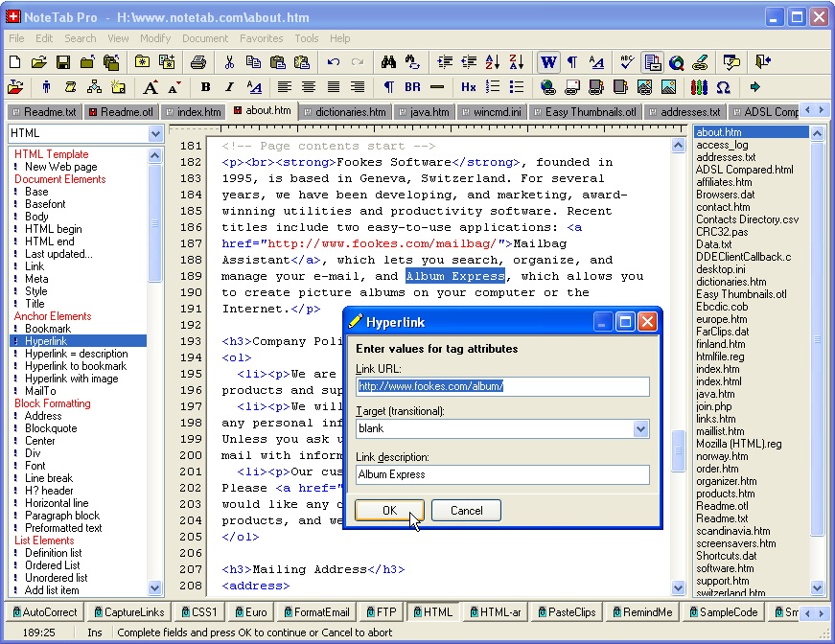This screenshot has width=835, height=644.
Task: Click the Spell check ABC icon
Action: click(x=628, y=62)
